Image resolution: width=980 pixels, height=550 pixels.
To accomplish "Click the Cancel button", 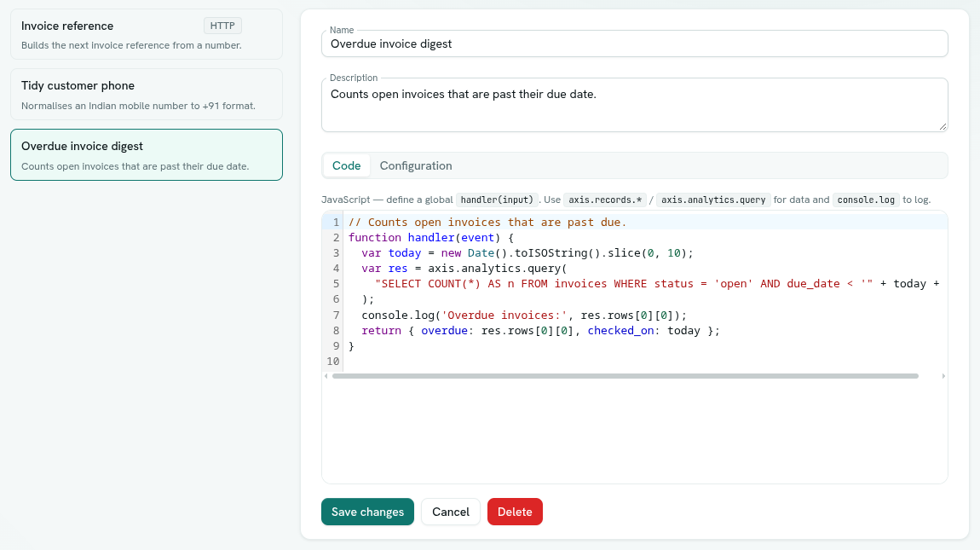I will (451, 512).
